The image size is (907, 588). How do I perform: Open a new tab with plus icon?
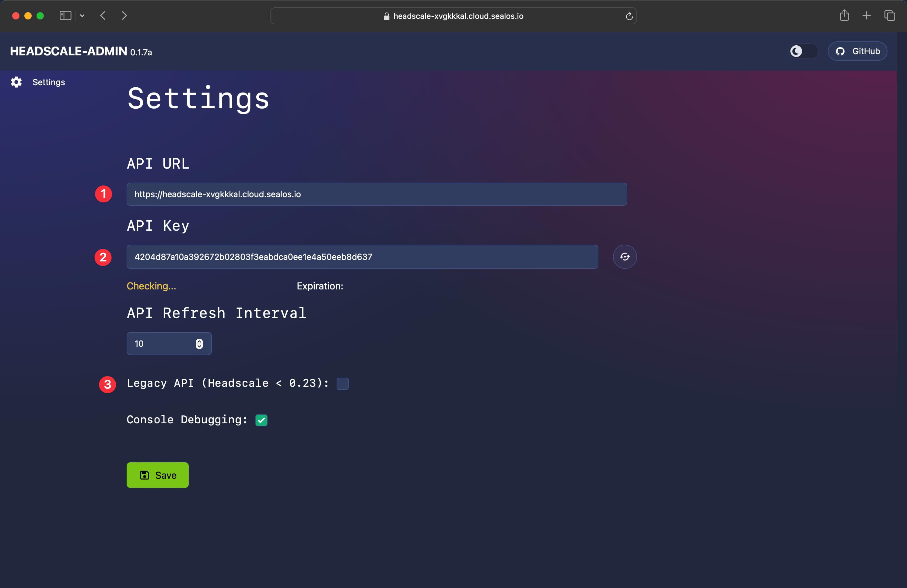coord(866,16)
